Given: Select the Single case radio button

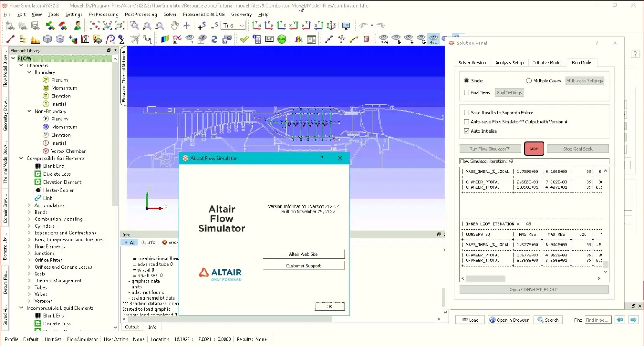Looking at the screenshot, I should point(466,81).
